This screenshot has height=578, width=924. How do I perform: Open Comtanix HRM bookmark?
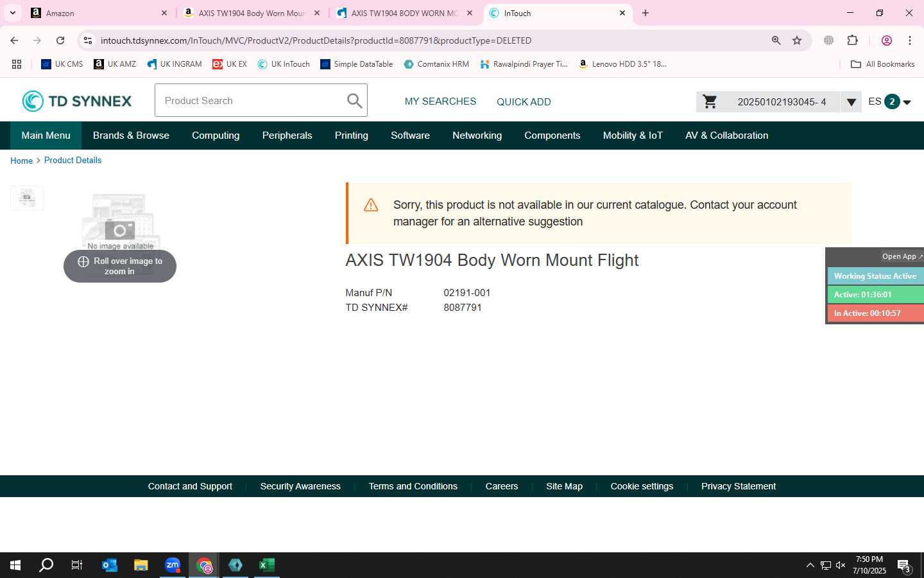[436, 64]
